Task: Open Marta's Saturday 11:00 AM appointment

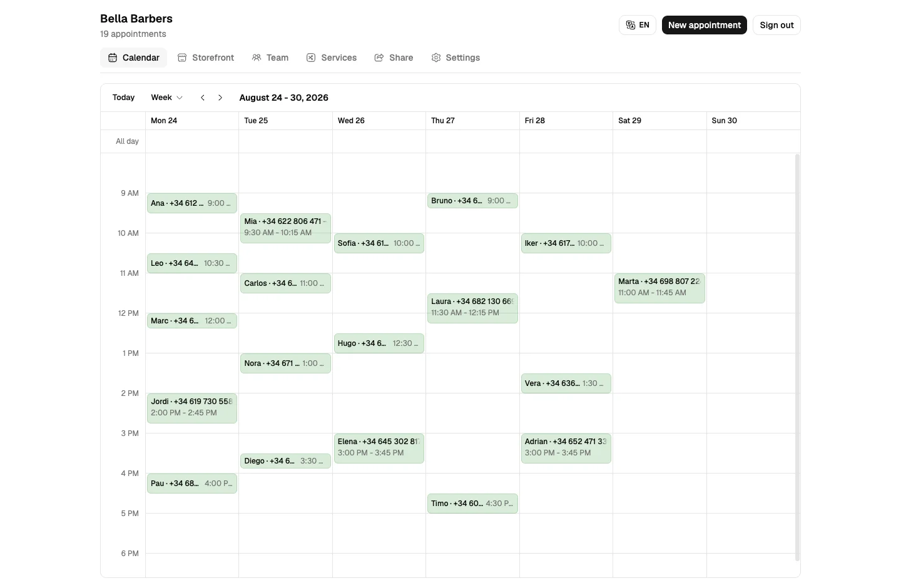Action: pyautogui.click(x=659, y=288)
